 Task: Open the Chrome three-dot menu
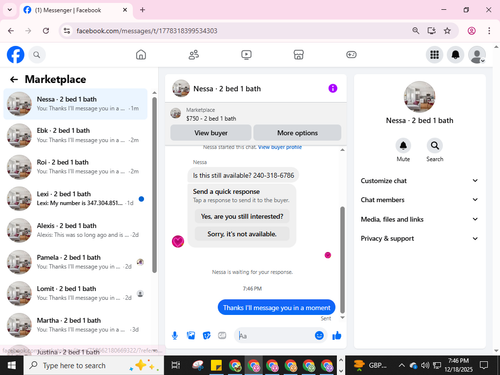[489, 31]
